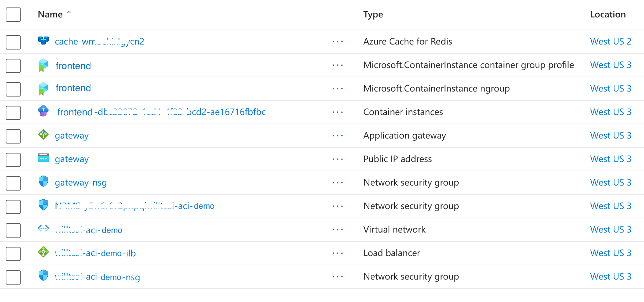Click West US 3 for Container instances row
The height and width of the screenshot is (302, 644).
(611, 112)
